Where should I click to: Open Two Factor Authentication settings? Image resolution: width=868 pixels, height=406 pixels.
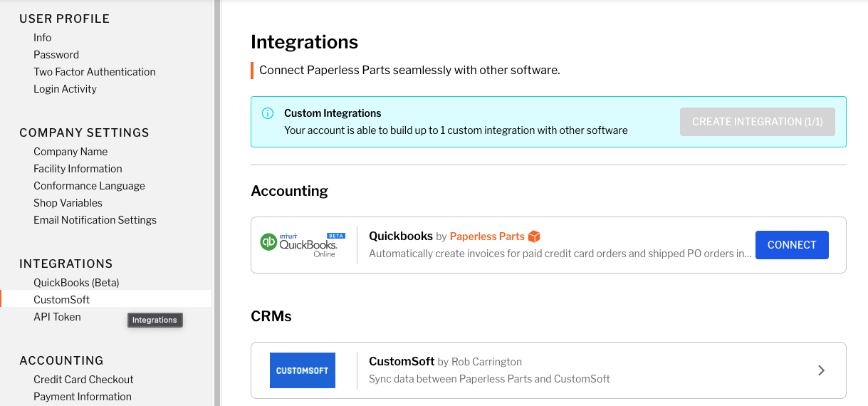coord(95,72)
